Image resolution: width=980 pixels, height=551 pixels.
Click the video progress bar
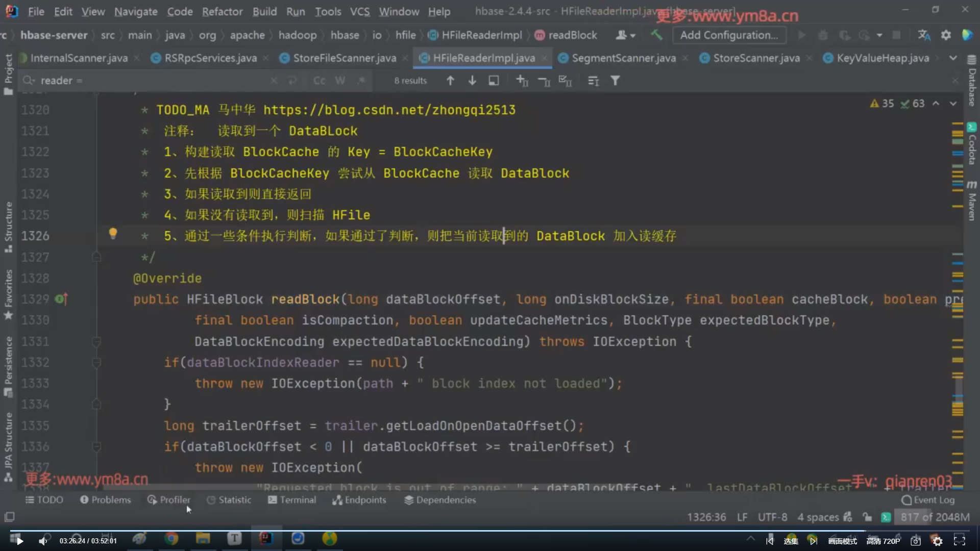[x=490, y=530]
